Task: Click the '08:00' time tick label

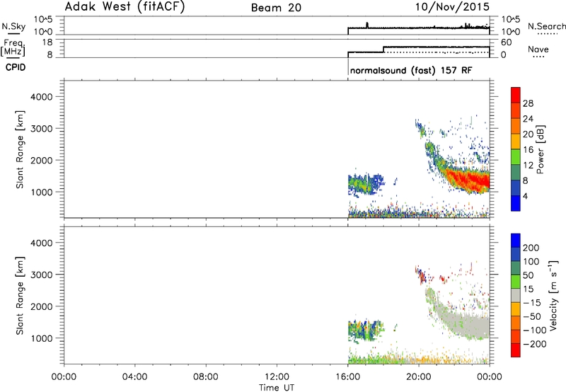Action: [x=206, y=377]
